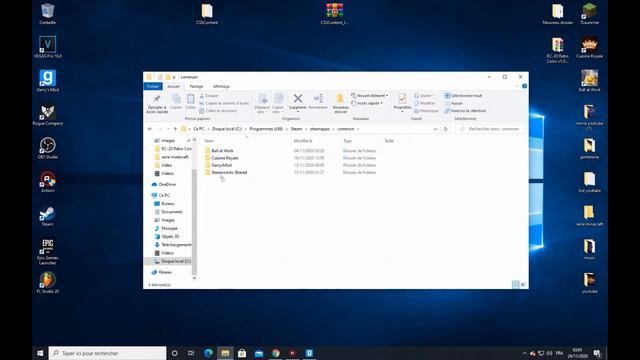Switch to the Accueil tab

tap(173, 86)
